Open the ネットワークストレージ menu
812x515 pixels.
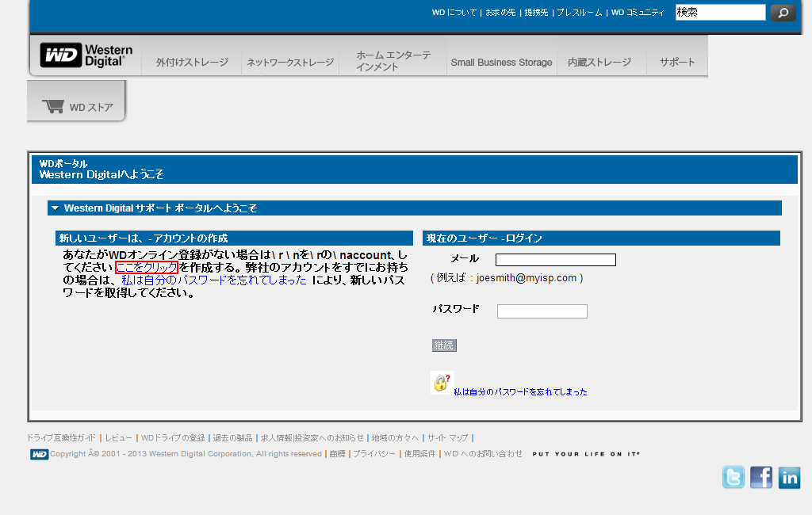click(290, 62)
